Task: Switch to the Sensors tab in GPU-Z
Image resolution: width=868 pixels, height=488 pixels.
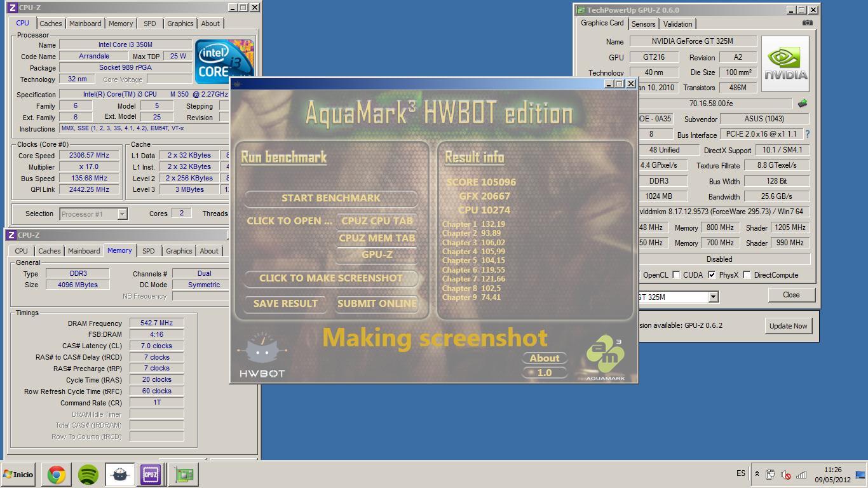Action: 643,24
